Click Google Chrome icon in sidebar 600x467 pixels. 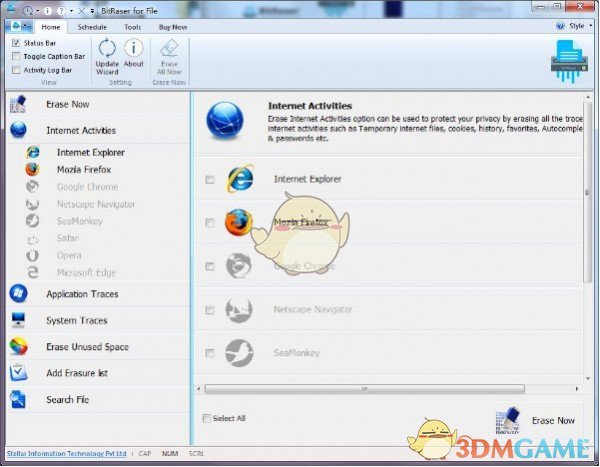point(33,186)
